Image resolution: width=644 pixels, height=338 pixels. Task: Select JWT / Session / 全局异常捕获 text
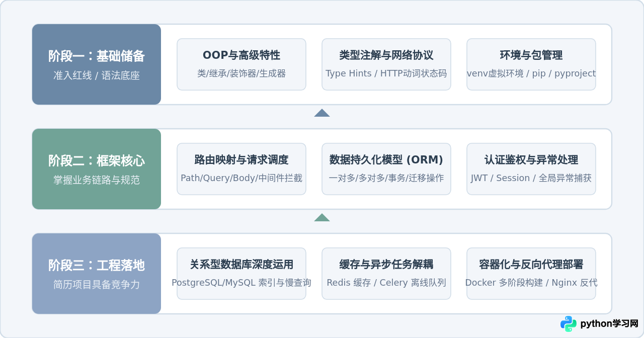pos(531,178)
